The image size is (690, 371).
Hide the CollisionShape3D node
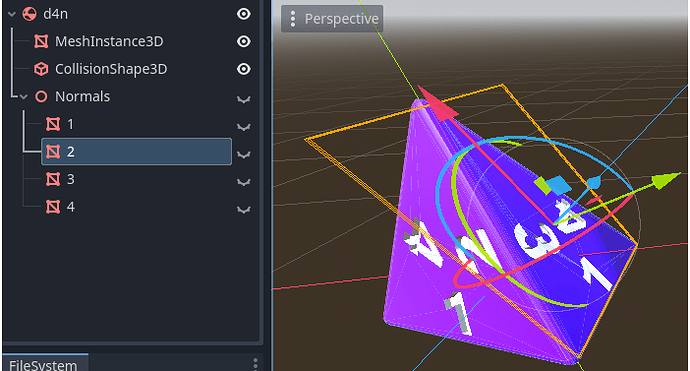[x=243, y=69]
